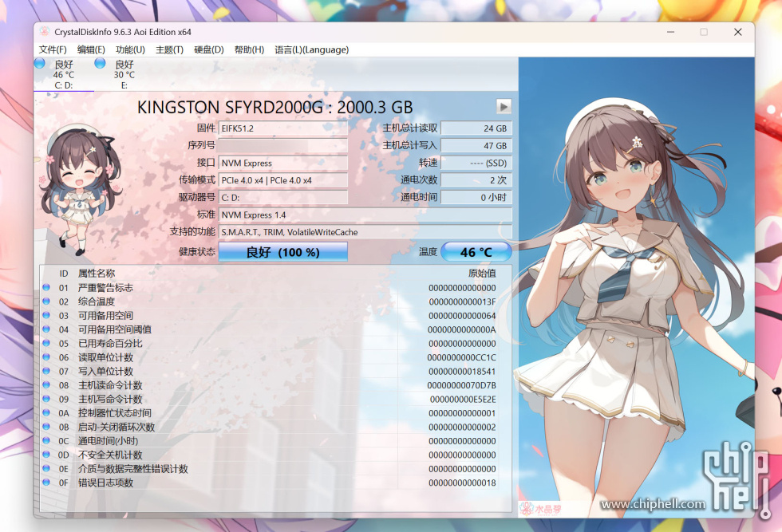
Task: Click the 原始值 column header
Action: (482, 274)
